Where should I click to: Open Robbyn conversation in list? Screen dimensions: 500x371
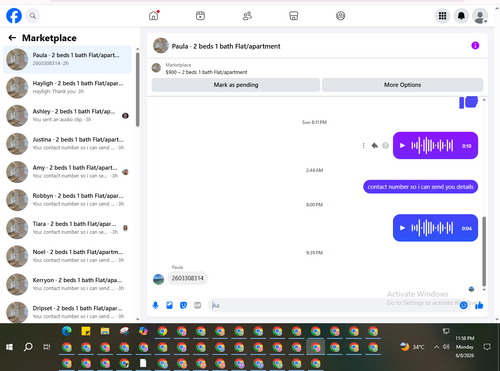[x=68, y=200]
